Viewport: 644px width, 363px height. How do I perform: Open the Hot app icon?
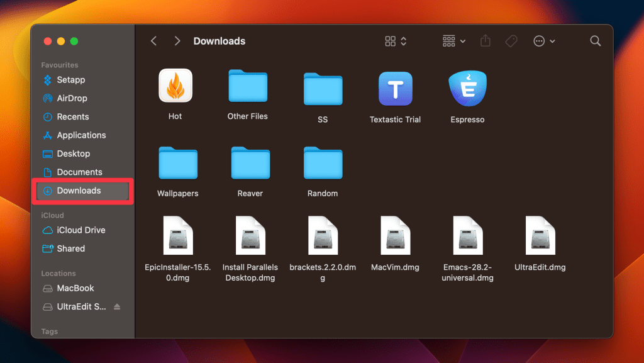175,86
